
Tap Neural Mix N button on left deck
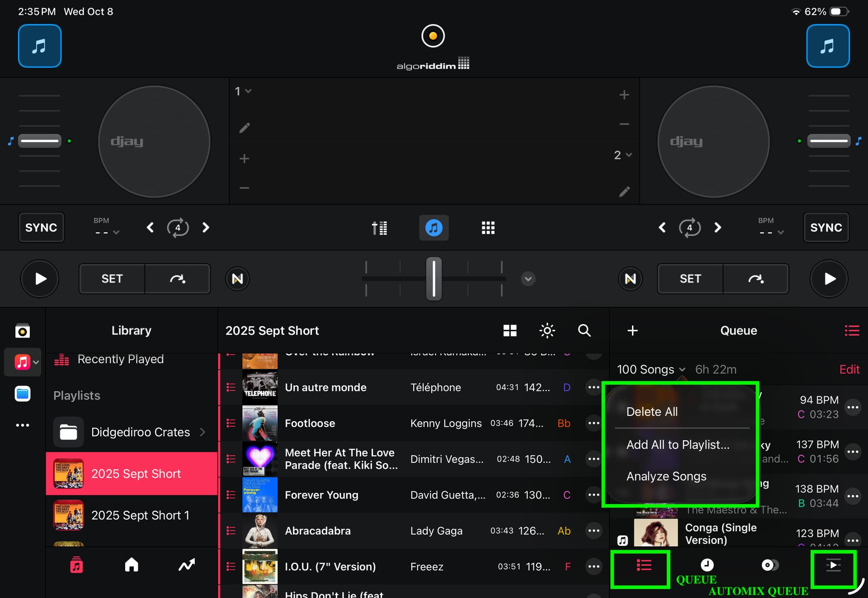click(237, 279)
